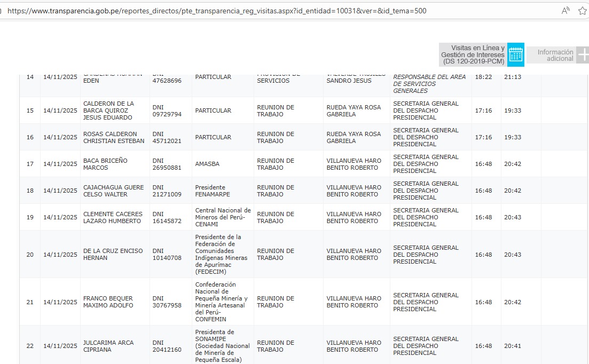Viewport: 589px width, 364px height.
Task: Click Presidente FENAMARPE cell in row 18
Action: [x=212, y=191]
